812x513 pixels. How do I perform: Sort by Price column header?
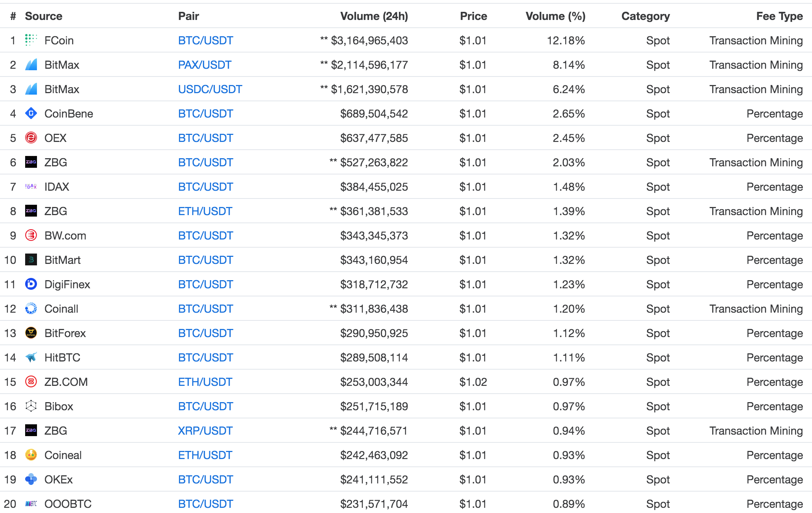coord(473,16)
